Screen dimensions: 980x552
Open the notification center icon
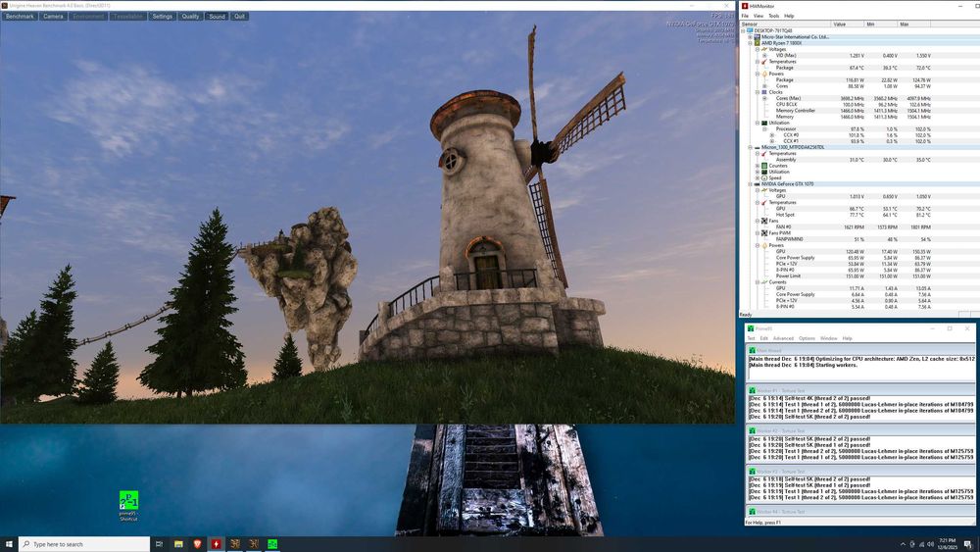(968, 544)
